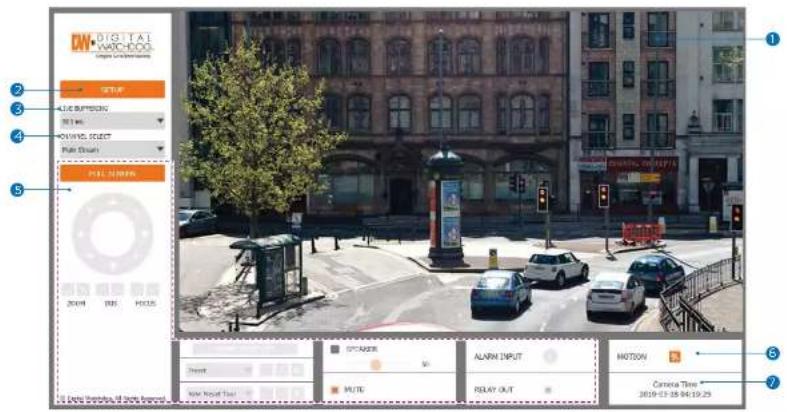The image size is (787, 412).
Task: Switch the view to FULL SCREEN
Action: pyautogui.click(x=112, y=173)
